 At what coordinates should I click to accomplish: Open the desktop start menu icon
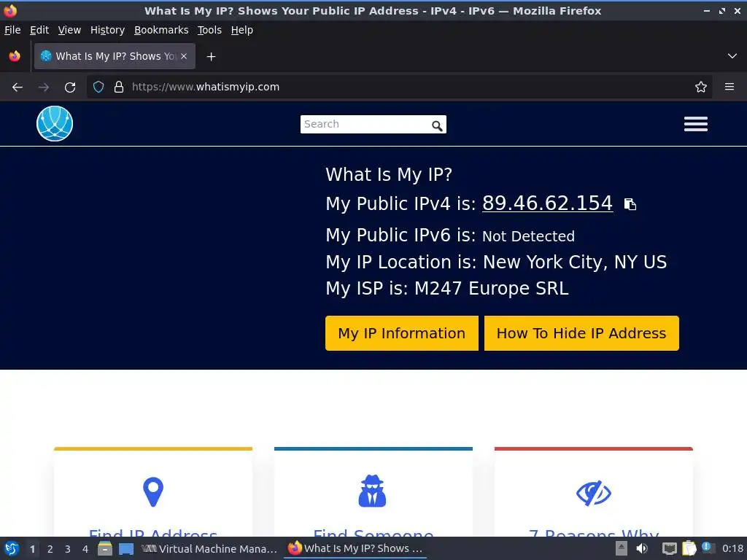(x=12, y=548)
